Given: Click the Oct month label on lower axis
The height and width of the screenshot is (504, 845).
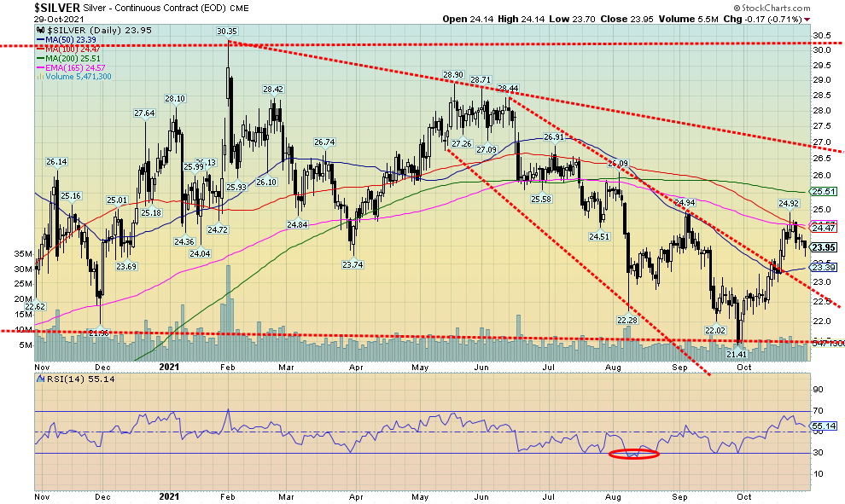Looking at the screenshot, I should [743, 496].
